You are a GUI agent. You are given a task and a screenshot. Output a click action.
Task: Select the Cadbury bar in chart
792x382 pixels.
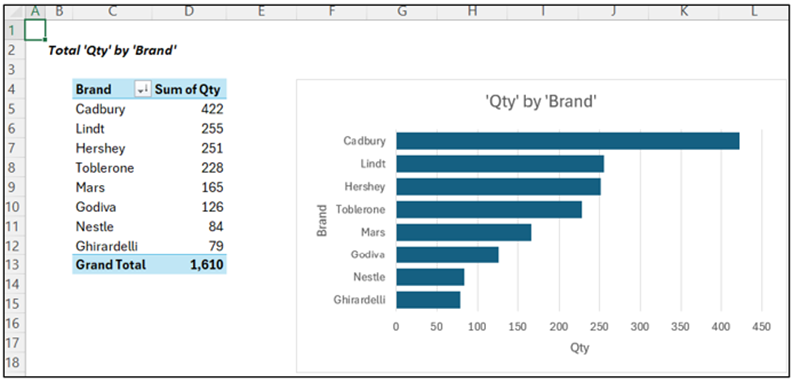coord(568,141)
